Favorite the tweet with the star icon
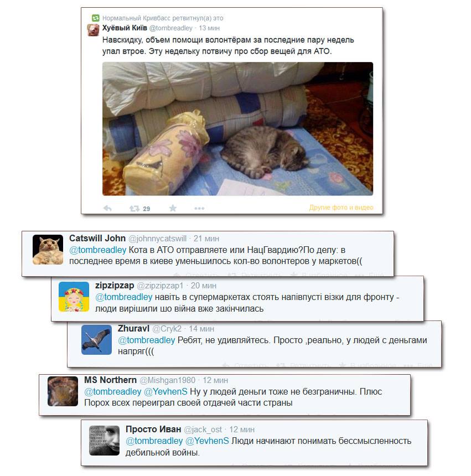The width and height of the screenshot is (471, 476). [173, 208]
